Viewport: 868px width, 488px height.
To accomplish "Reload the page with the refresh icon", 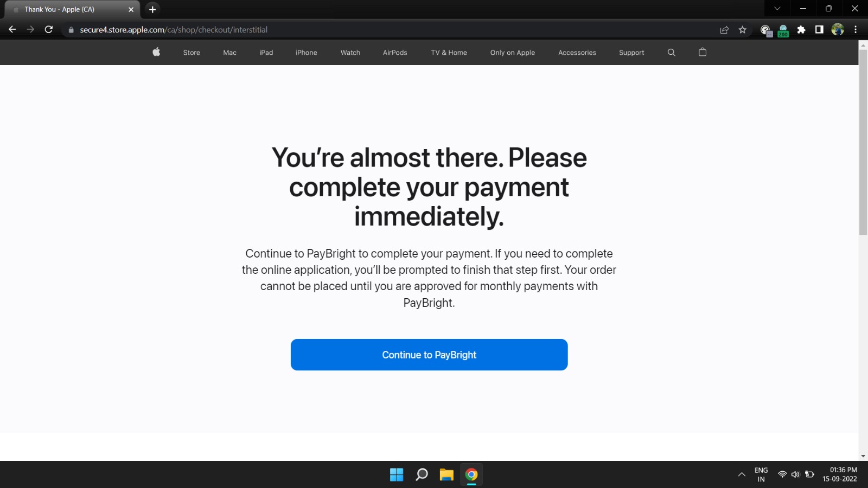I will (x=49, y=29).
